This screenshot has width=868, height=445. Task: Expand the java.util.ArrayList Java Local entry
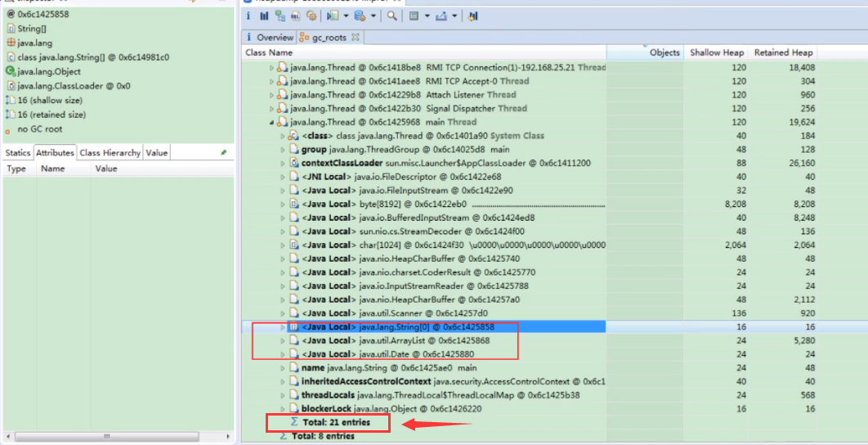(x=282, y=340)
